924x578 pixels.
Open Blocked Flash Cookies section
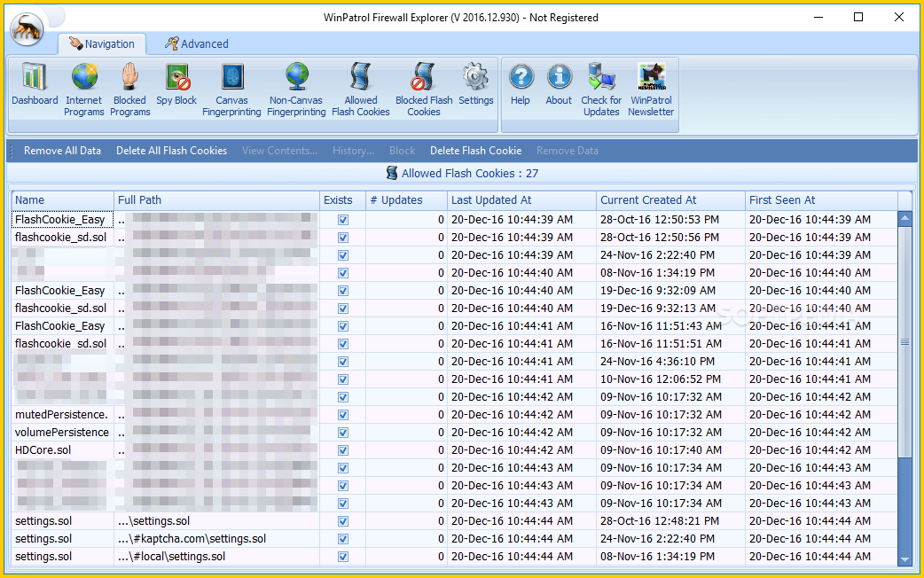(424, 90)
